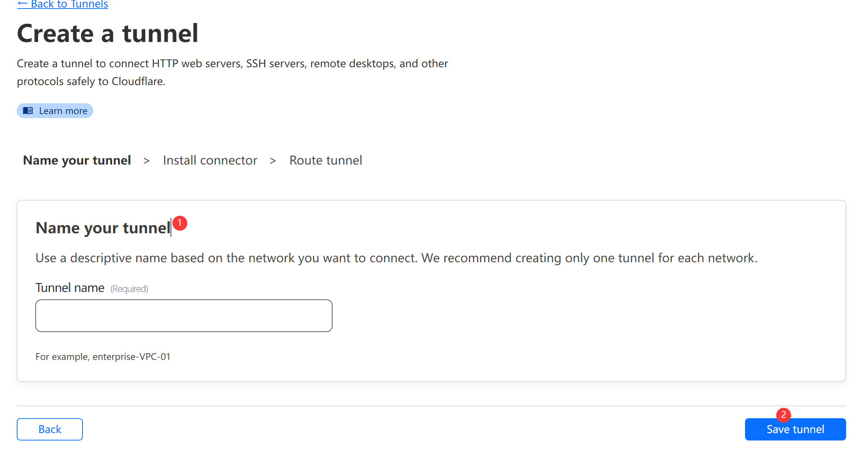Viewport: 868px width, 465px height.
Task: Open the Learn more documentation pill
Action: (55, 111)
